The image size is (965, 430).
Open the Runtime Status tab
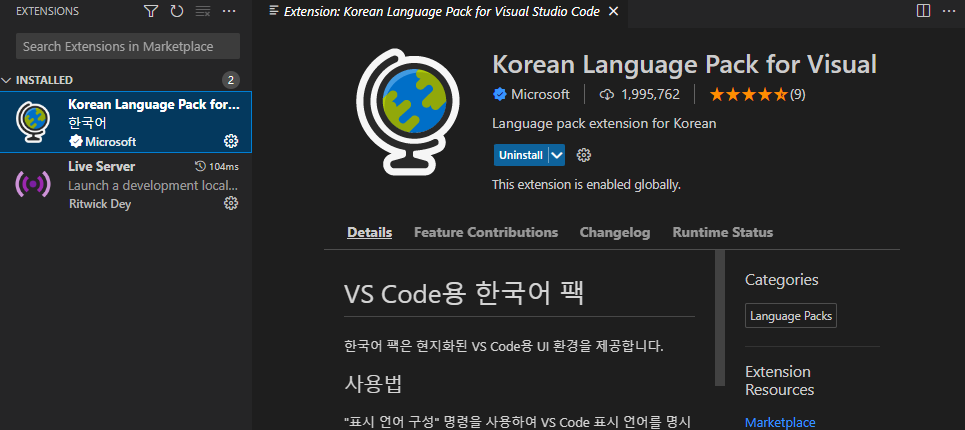(x=723, y=233)
